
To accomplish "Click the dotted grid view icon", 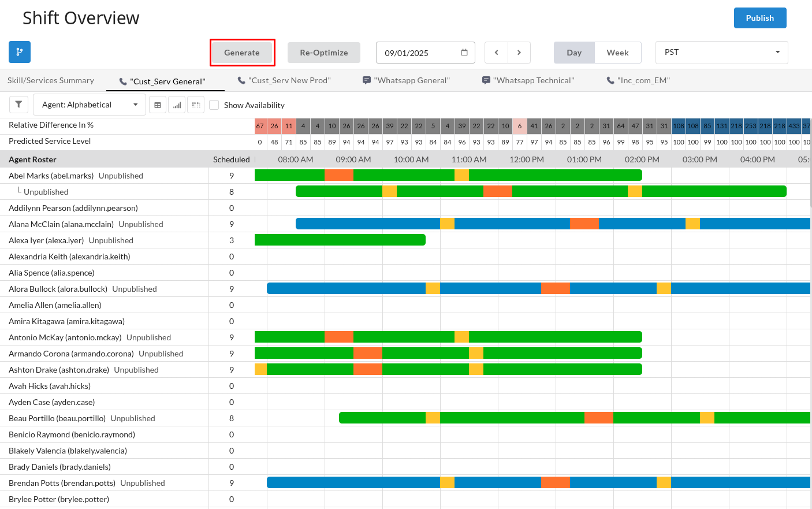I will (196, 105).
